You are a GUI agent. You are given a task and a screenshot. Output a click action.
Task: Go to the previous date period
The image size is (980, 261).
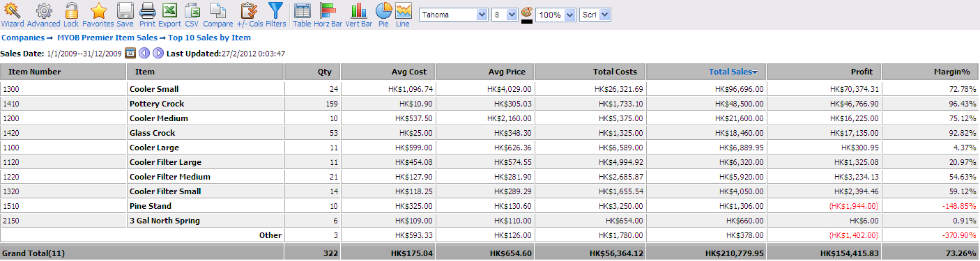coord(144,53)
